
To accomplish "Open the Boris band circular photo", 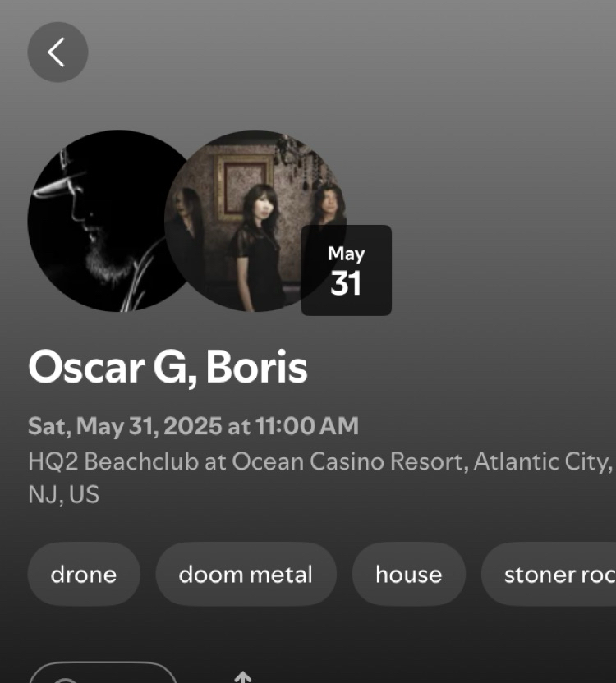I will tap(246, 220).
